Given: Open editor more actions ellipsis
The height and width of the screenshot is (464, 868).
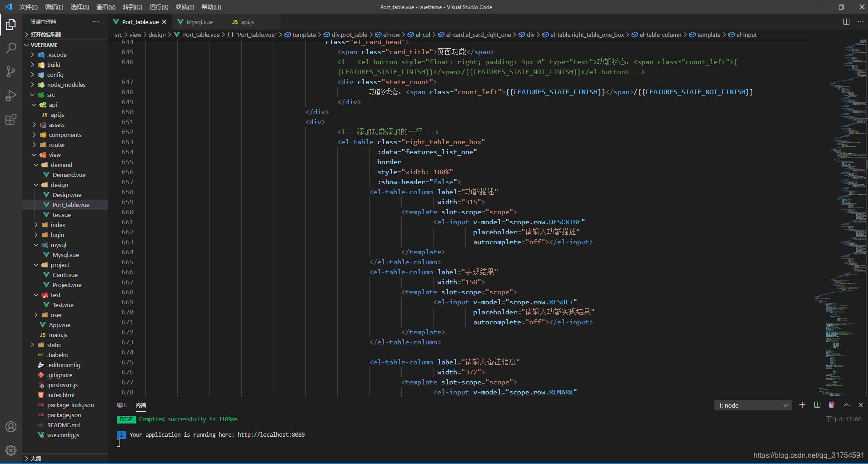Looking at the screenshot, I should [861, 22].
